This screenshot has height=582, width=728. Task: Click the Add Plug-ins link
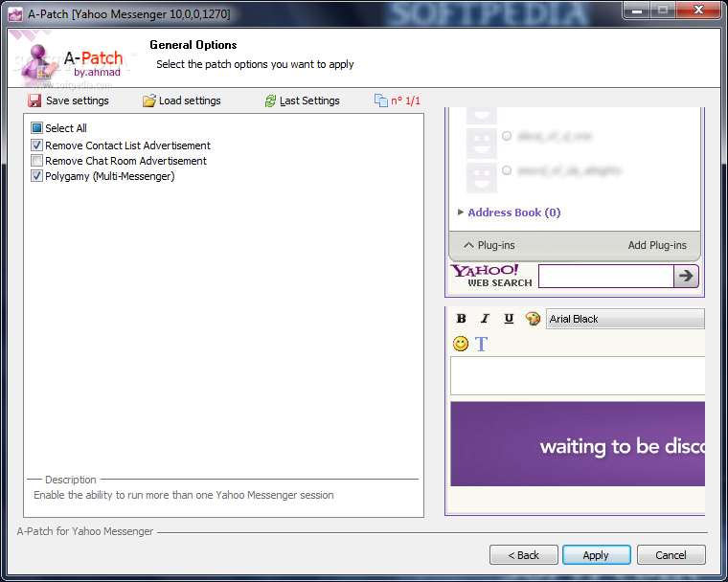point(657,245)
